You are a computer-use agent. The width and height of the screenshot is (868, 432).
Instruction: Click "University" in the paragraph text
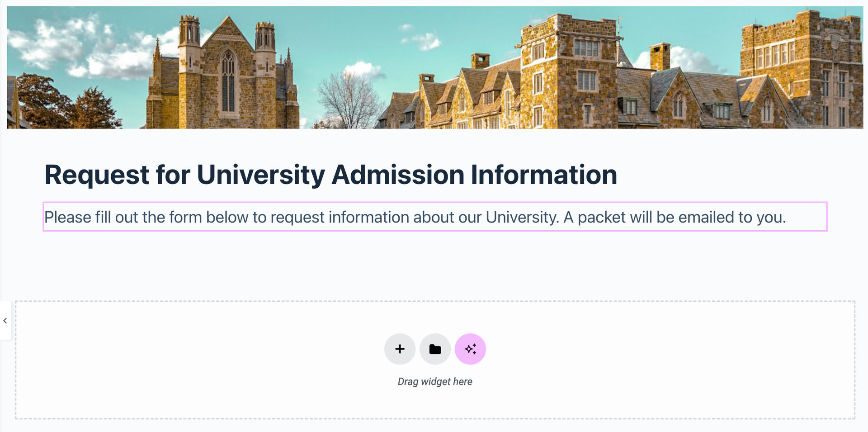(522, 218)
